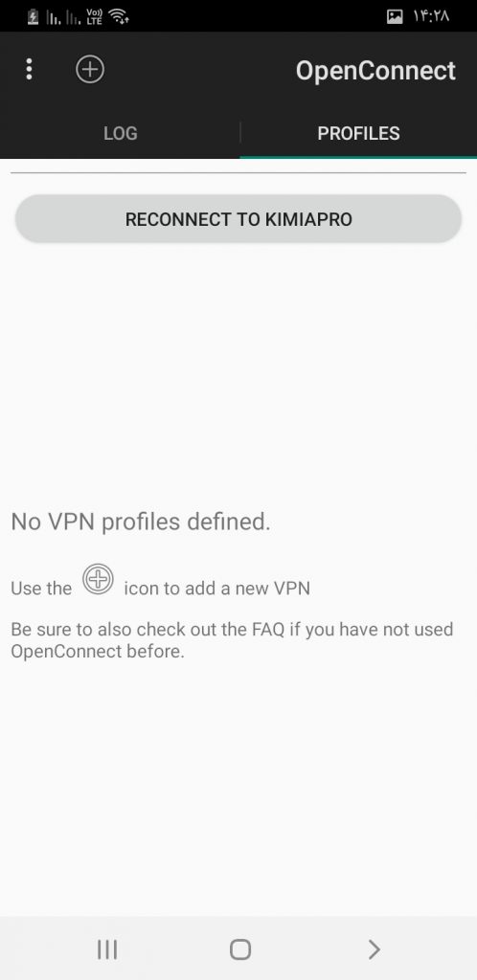
Task: Tap the inline plus icon in help text
Action: coord(98,579)
